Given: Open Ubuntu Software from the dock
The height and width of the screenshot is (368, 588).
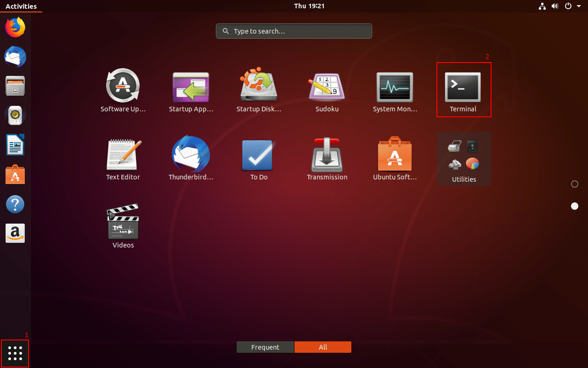Looking at the screenshot, I should pos(15,174).
